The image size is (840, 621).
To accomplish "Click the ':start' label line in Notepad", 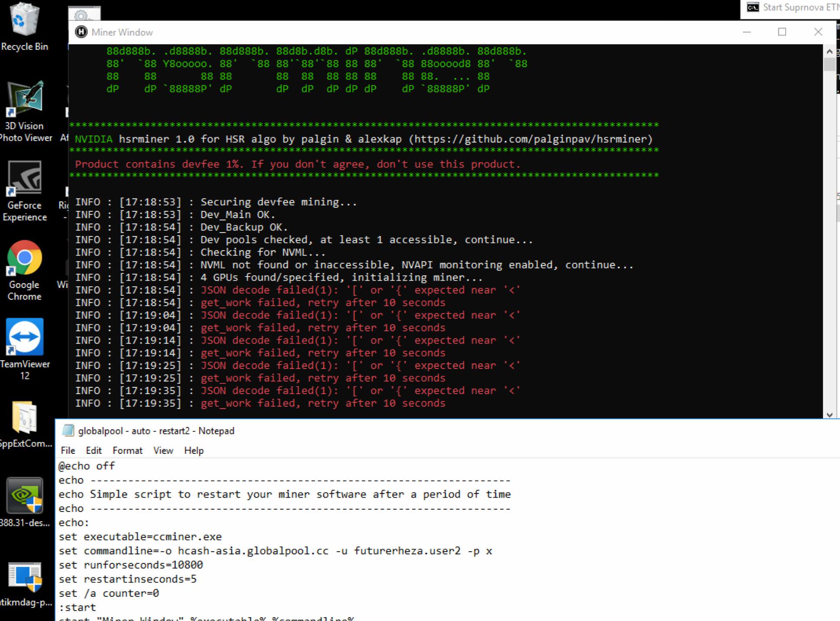I will coord(78,607).
